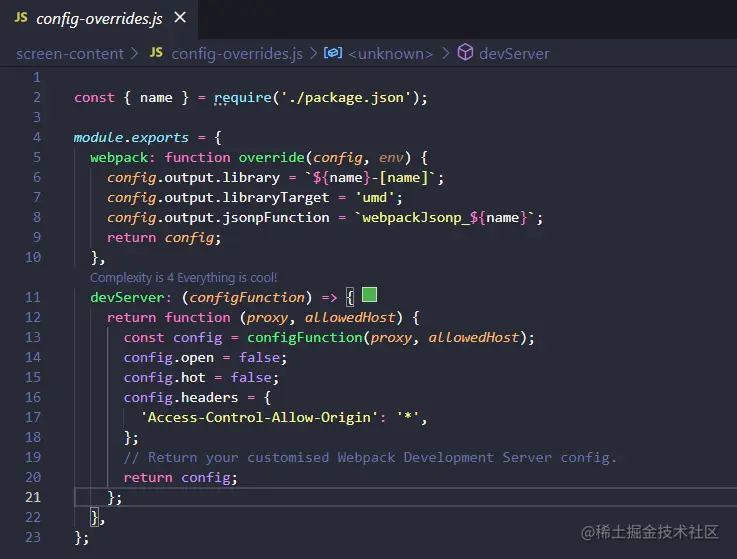The width and height of the screenshot is (737, 559).
Task: Click 'return config;' on line 9
Action: pyautogui.click(x=164, y=238)
